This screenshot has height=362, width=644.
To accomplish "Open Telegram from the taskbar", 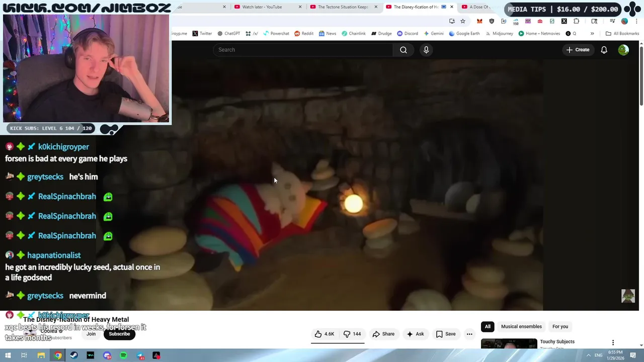I will (140, 355).
